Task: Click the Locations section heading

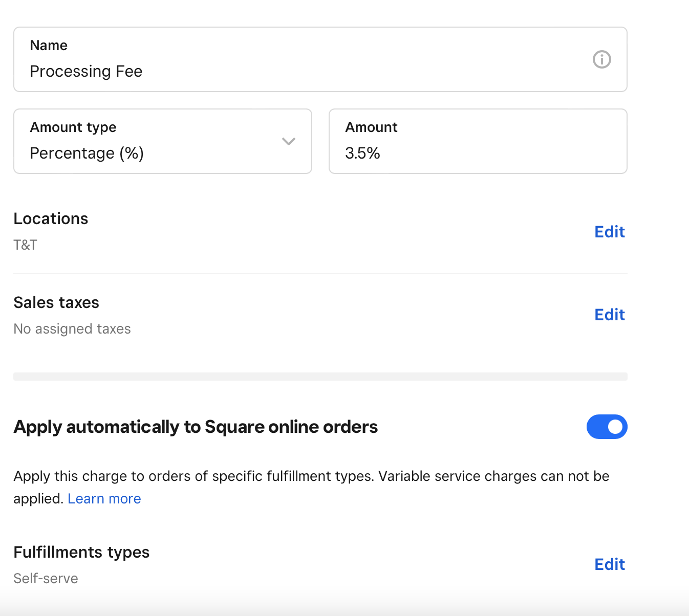Action: coord(51,218)
